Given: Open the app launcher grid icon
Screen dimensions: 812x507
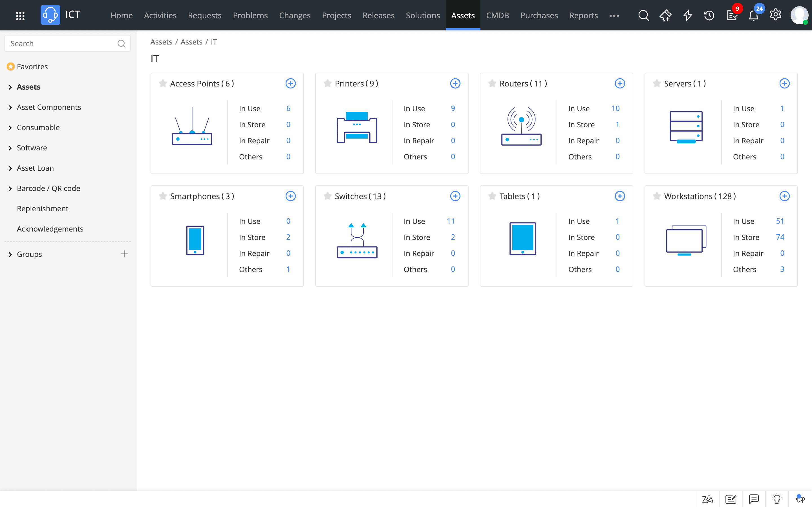Looking at the screenshot, I should click(x=20, y=15).
